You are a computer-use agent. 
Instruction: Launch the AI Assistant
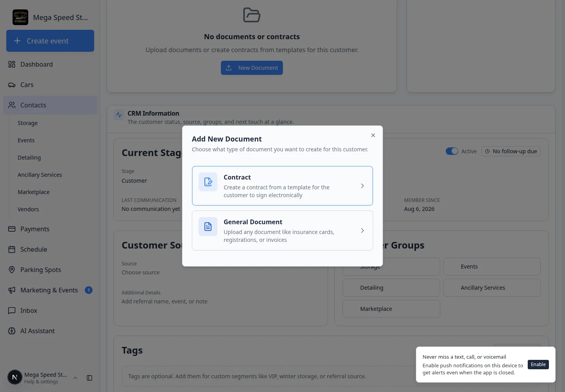click(50, 331)
